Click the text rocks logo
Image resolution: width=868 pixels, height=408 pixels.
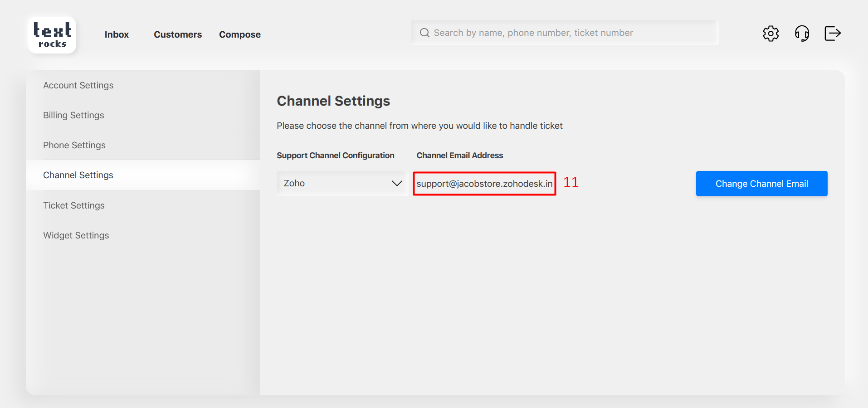52,35
